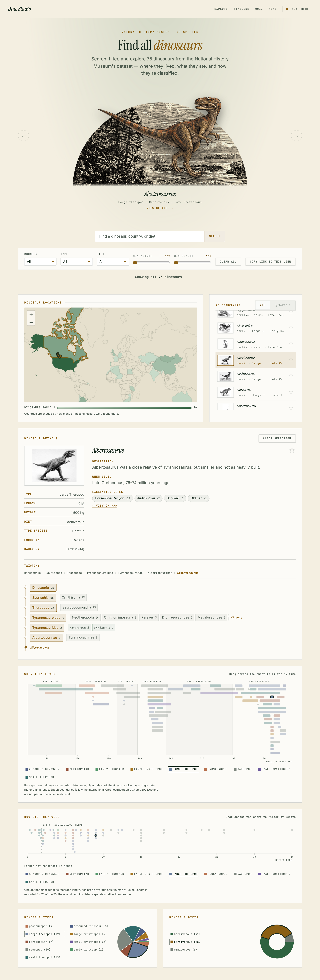320x980 pixels.
Task: Select large theropod in types legend
Action: coord(45,934)
